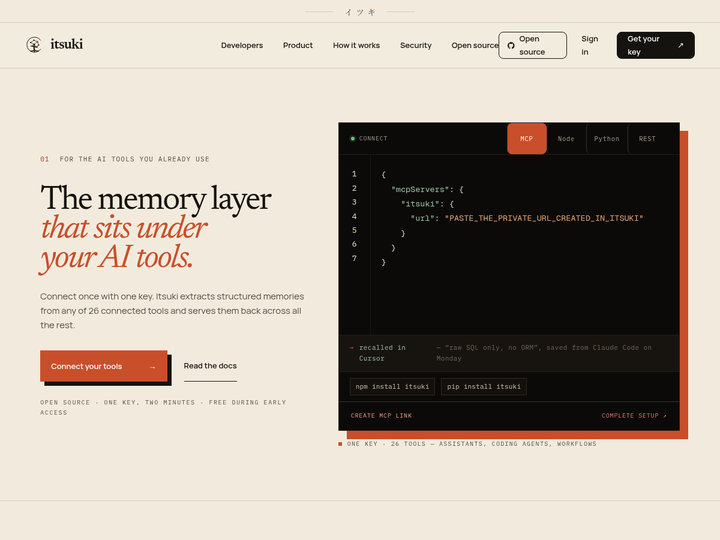The height and width of the screenshot is (540, 720).
Task: Click the outlined Open source GitHub button
Action: [533, 45]
